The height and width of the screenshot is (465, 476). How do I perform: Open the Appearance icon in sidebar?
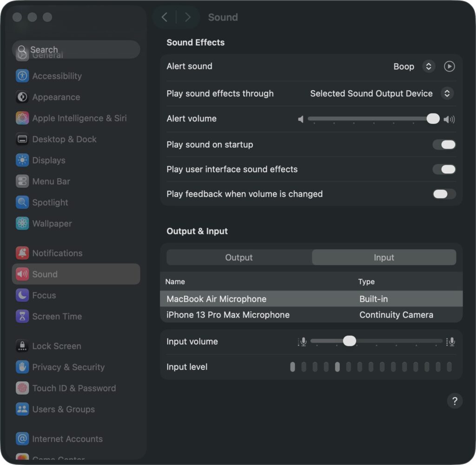pos(22,97)
